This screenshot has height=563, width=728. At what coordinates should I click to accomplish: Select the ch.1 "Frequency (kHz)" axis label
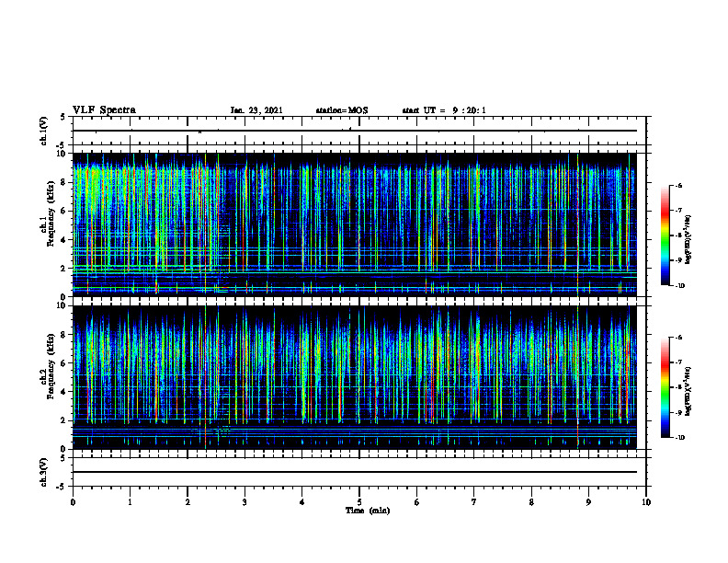click(51, 213)
